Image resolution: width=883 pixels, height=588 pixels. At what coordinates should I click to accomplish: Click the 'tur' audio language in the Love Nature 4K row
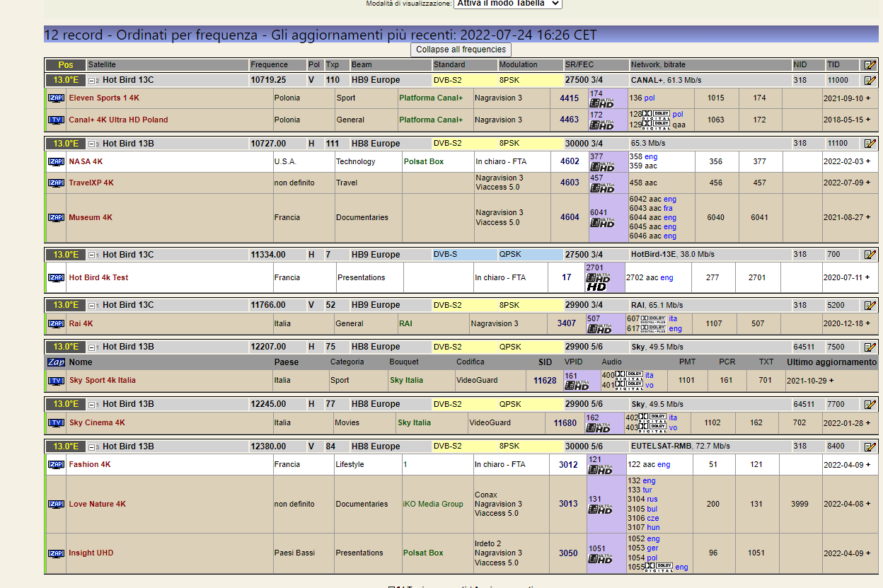click(x=647, y=490)
